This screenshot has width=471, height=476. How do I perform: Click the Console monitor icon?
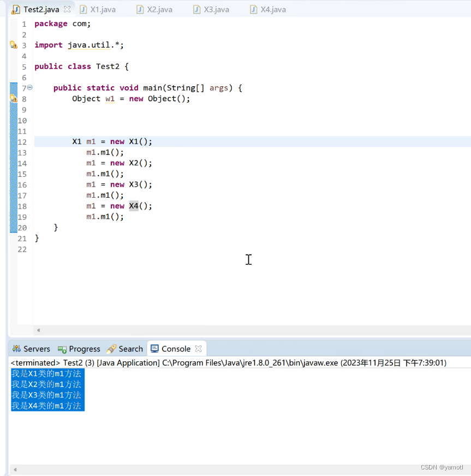click(154, 348)
